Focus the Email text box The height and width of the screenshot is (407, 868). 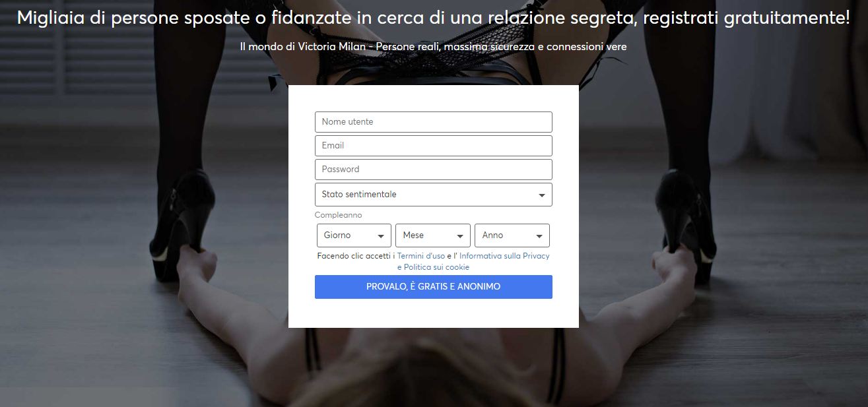click(433, 146)
